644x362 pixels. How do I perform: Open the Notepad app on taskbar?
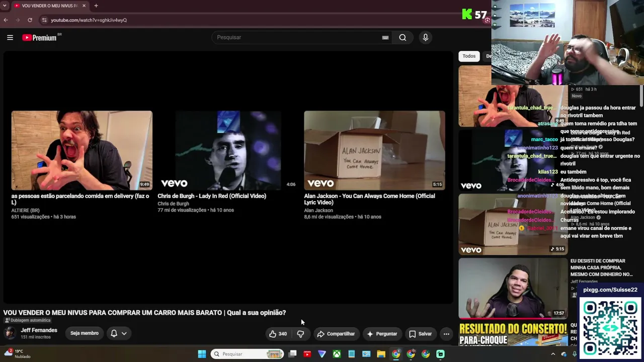pos(352,354)
